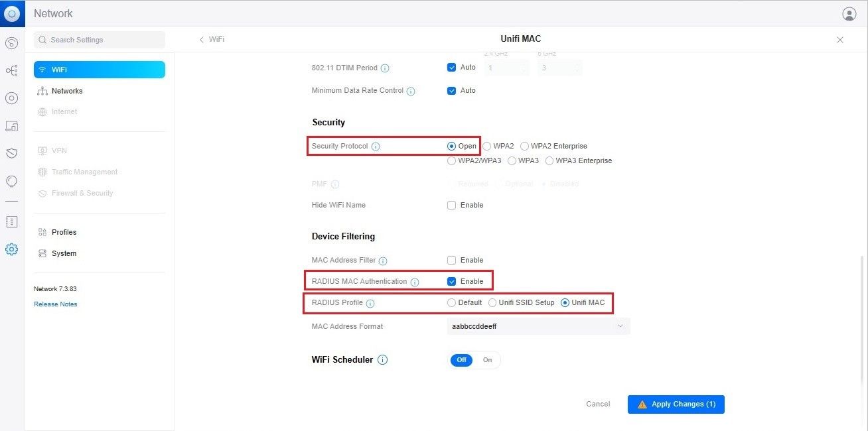The height and width of the screenshot is (431, 868).
Task: Open MAC Address Format dropdown
Action: 538,326
